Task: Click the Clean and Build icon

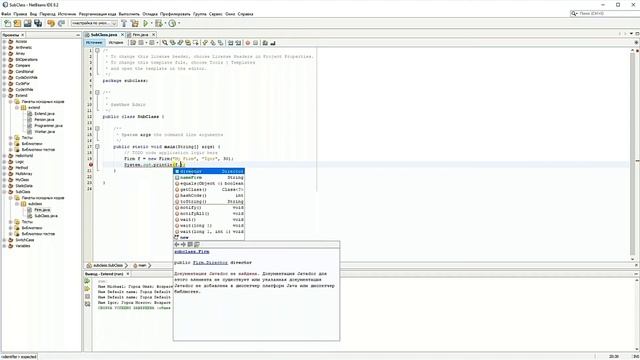Action: (134, 24)
